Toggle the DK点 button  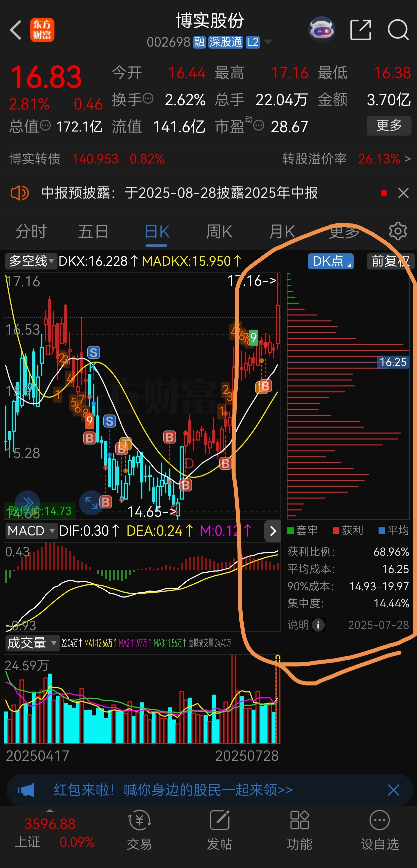pyautogui.click(x=331, y=261)
